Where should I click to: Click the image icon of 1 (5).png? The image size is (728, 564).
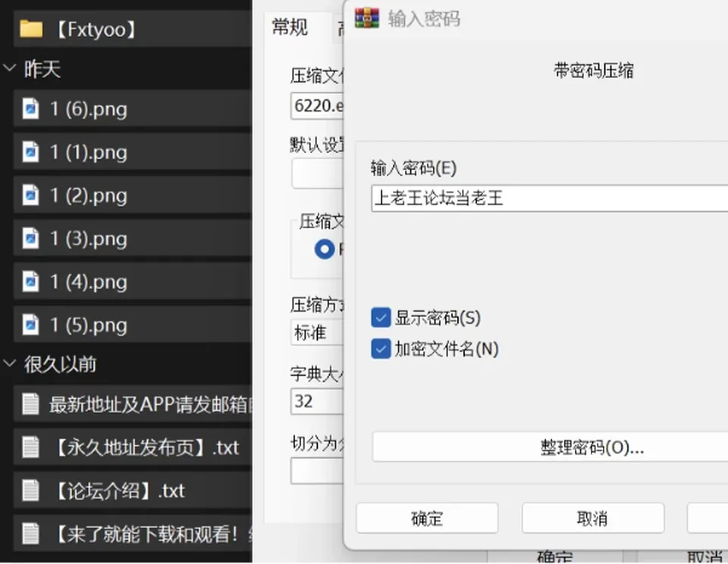click(30, 324)
